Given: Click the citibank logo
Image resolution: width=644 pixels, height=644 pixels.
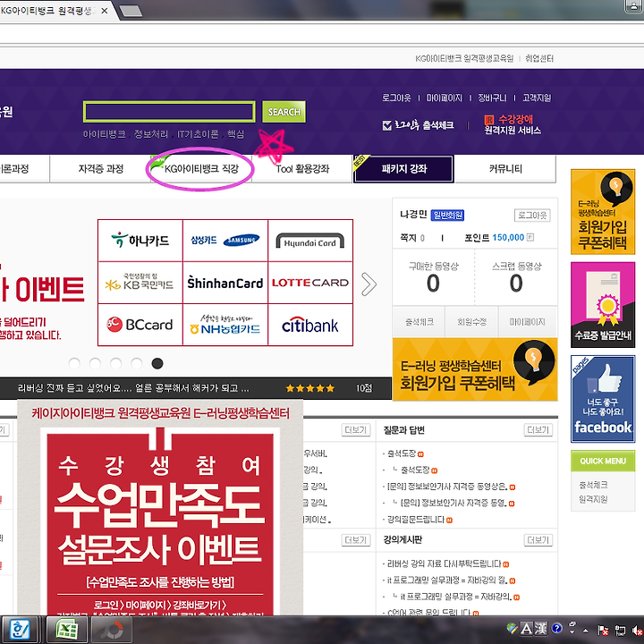Looking at the screenshot, I should click(310, 325).
